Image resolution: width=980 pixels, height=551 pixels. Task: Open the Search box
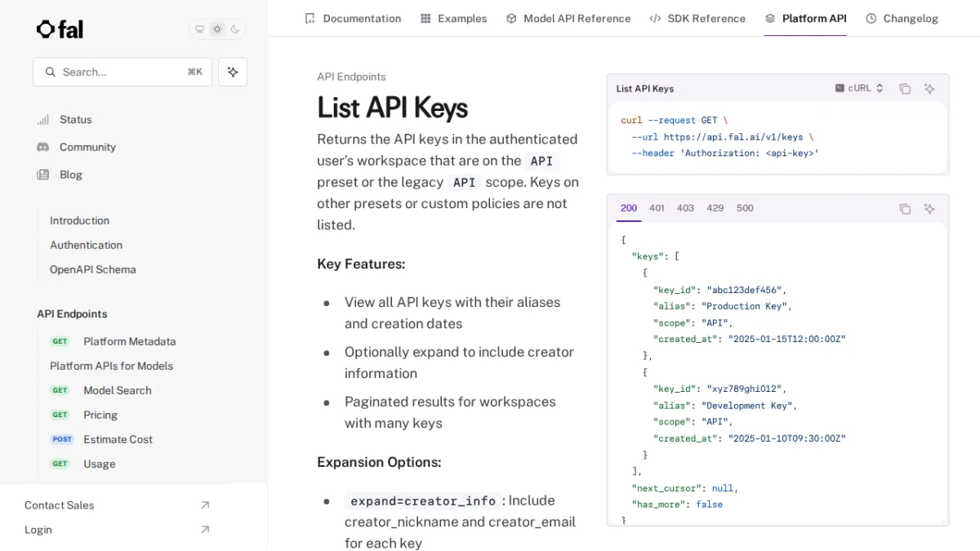coord(122,72)
